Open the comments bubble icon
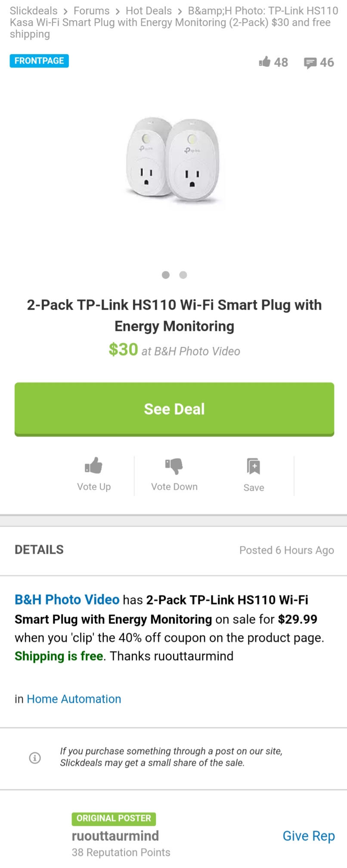Screen dimensions: 347x868 (x=310, y=63)
